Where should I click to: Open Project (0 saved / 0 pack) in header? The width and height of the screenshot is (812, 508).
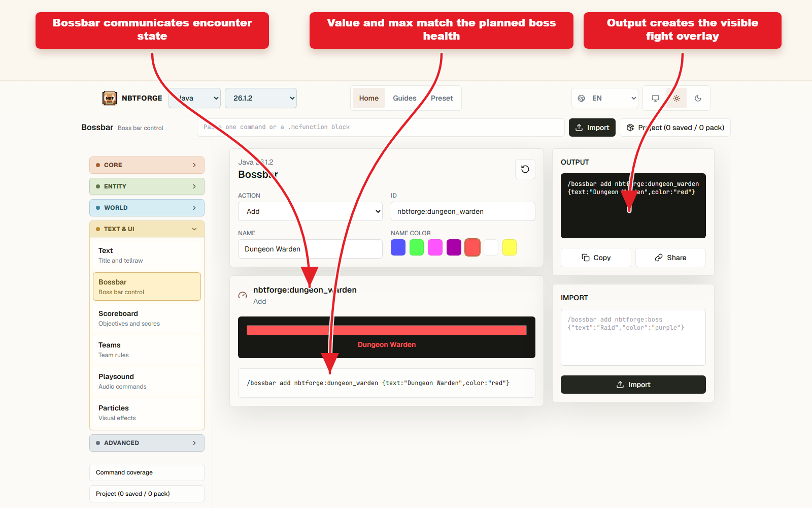(x=675, y=128)
